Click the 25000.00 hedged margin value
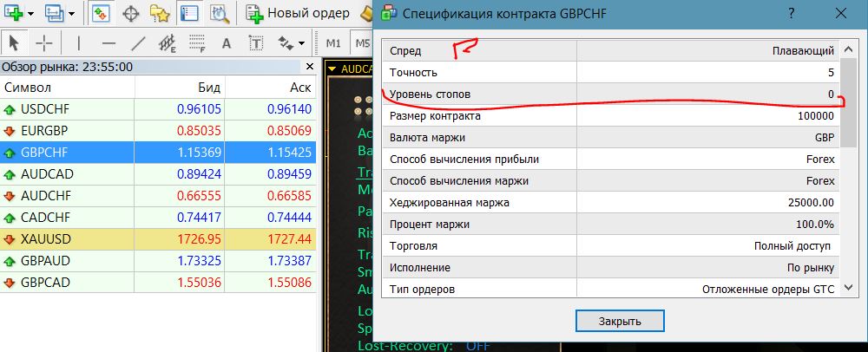This screenshot has width=868, height=352. tap(811, 203)
